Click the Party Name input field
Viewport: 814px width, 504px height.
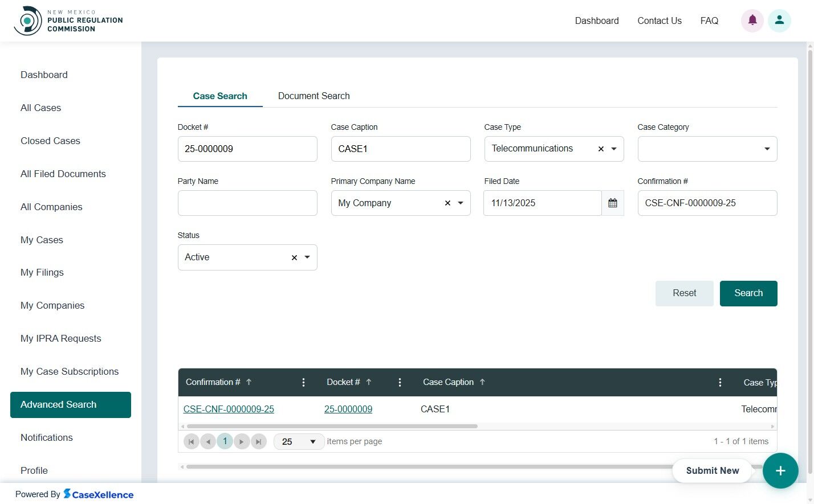point(247,203)
